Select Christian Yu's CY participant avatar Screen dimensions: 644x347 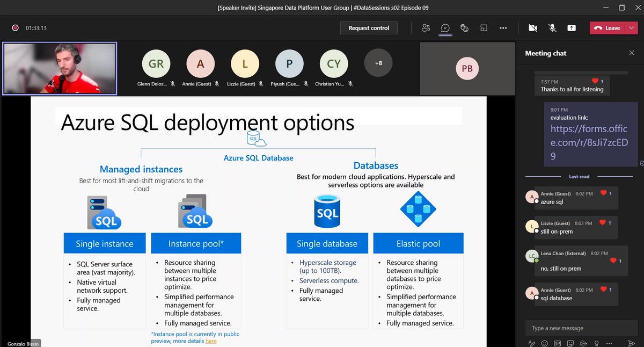pyautogui.click(x=334, y=64)
